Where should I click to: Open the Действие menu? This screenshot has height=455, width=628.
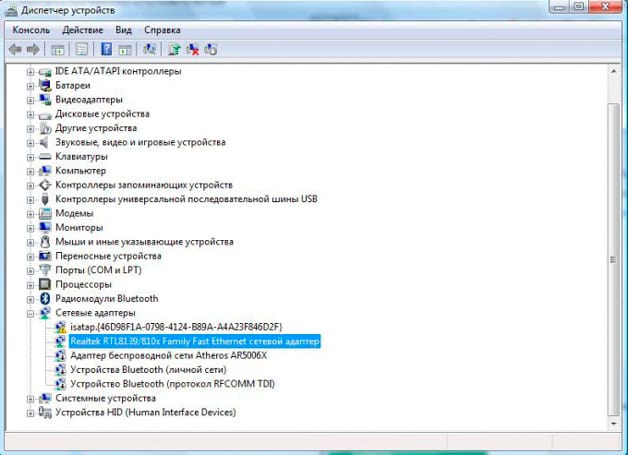point(83,30)
